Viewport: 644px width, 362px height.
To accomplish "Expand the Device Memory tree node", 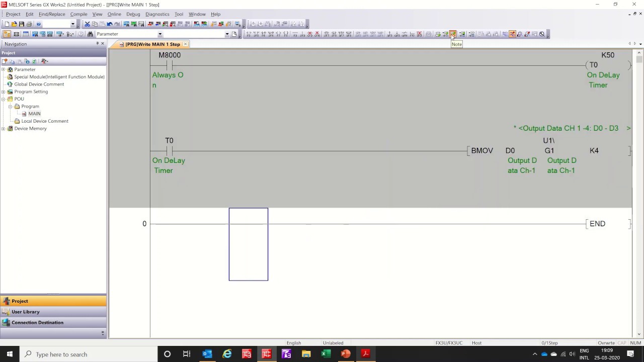I will 4,129.
